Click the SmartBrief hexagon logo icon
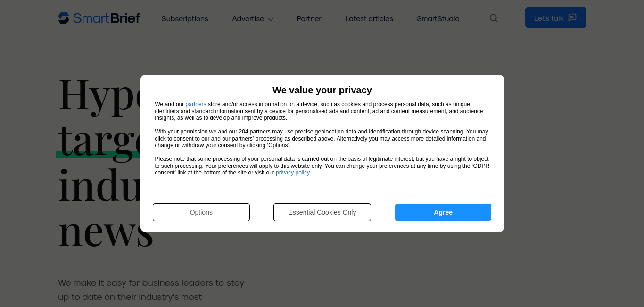Screen dimensions: 644x307 tap(64, 18)
